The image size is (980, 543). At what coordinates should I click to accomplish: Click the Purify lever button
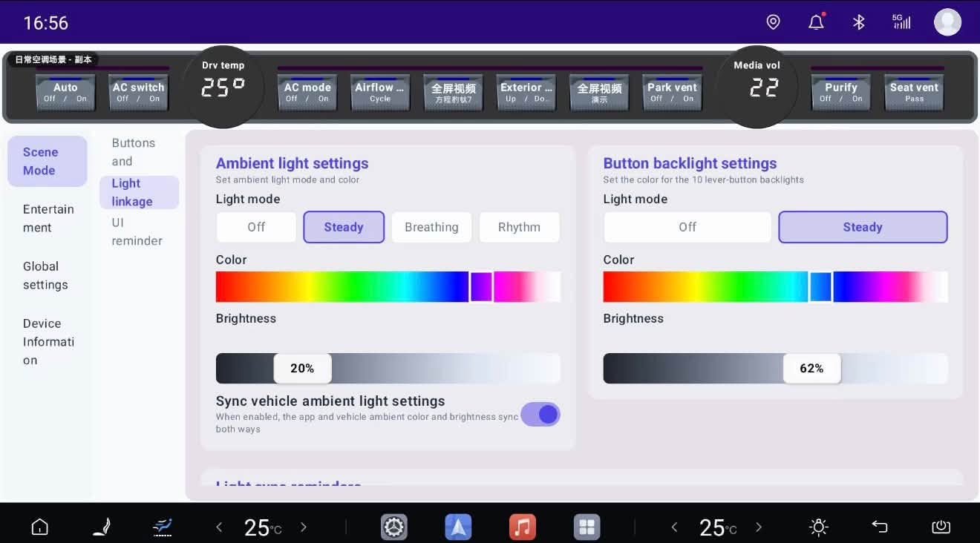tap(841, 92)
